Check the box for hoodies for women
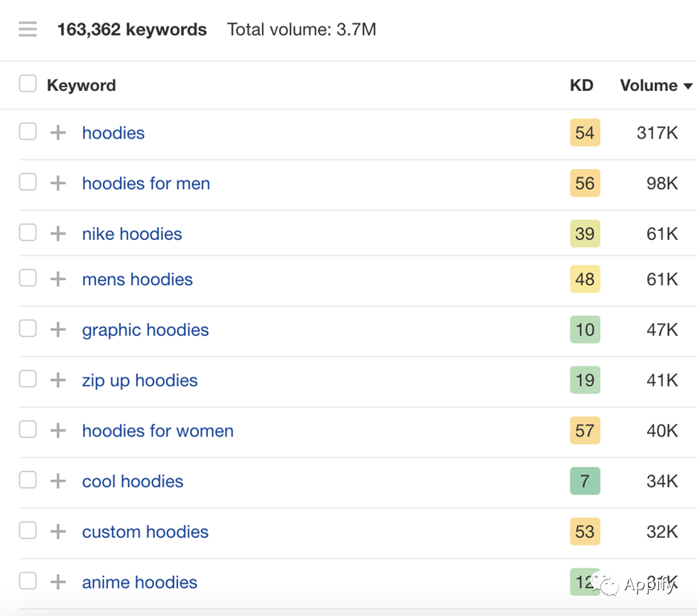 click(x=27, y=429)
